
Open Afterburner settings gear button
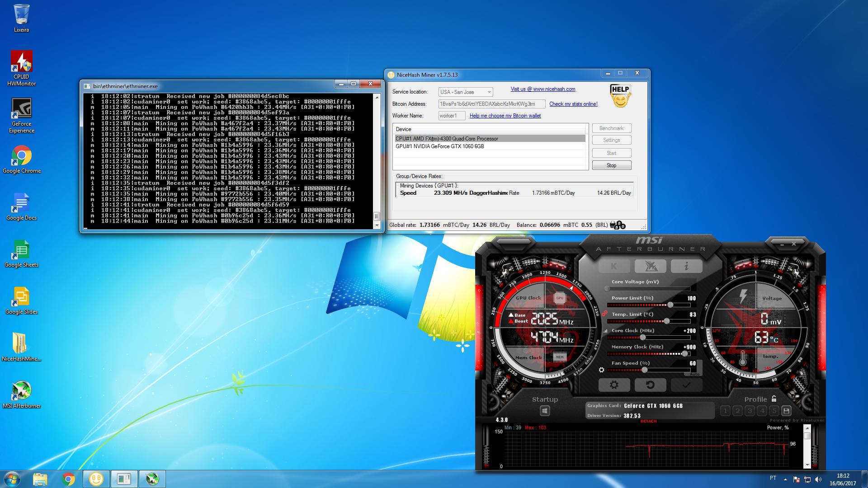[x=614, y=385]
